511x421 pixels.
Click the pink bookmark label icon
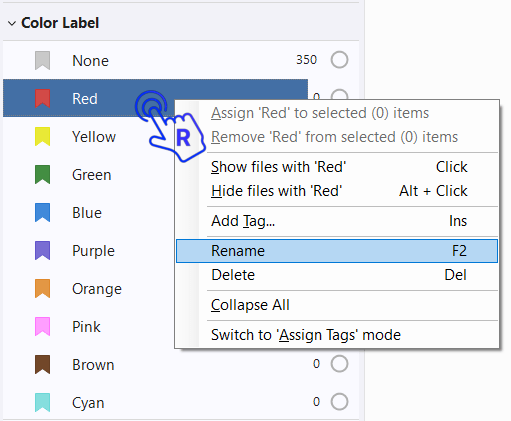click(42, 327)
